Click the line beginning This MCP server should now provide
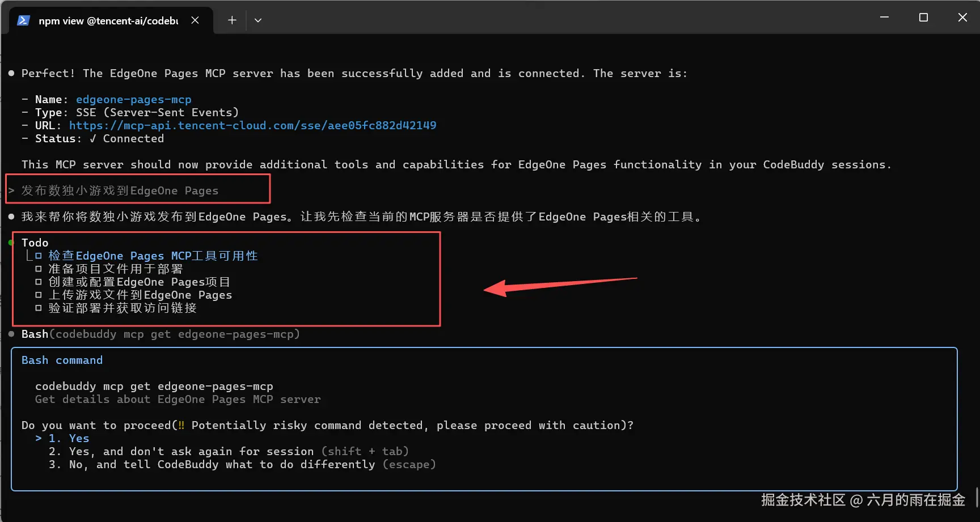Viewport: 980px width, 522px height. [456, 164]
